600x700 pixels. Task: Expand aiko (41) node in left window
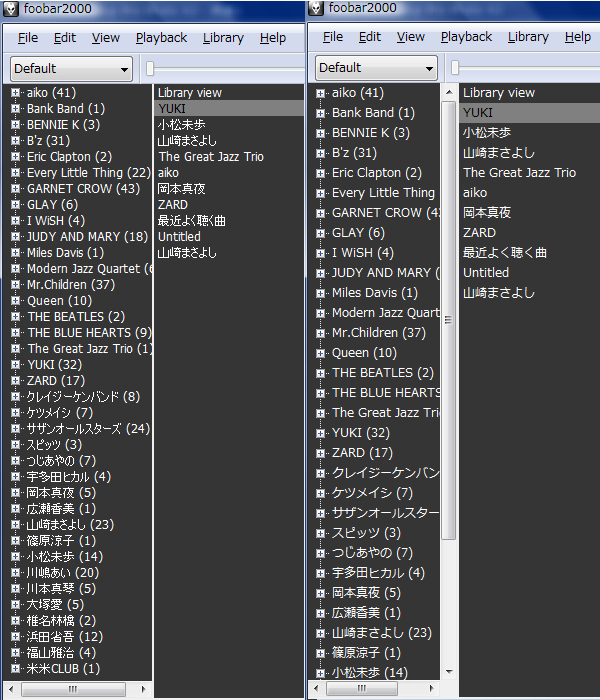pos(16,93)
